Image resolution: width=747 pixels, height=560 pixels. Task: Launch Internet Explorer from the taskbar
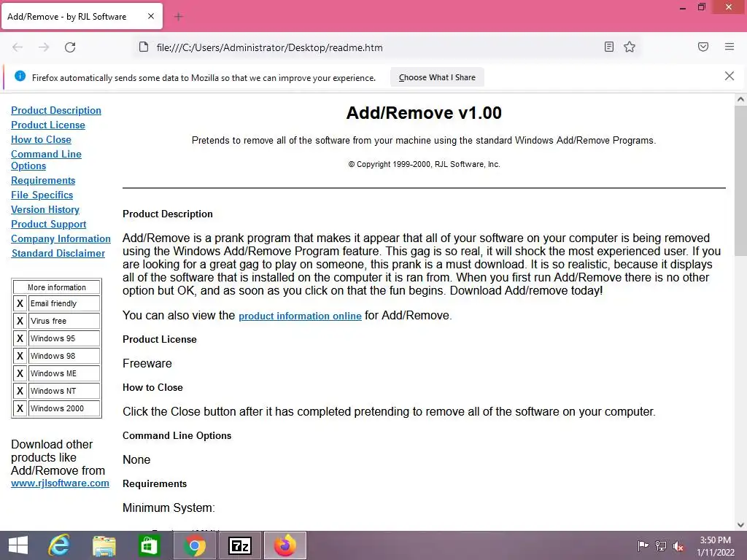(x=59, y=545)
